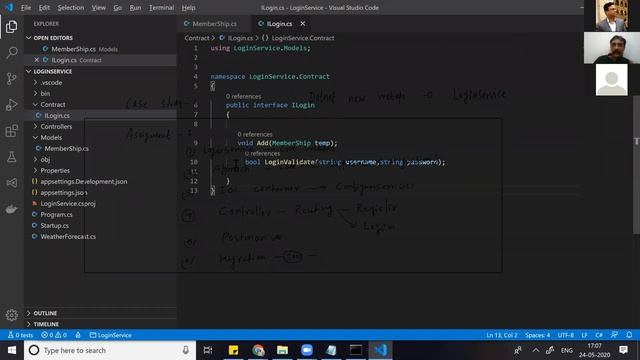This screenshot has height=360, width=640.
Task: Click the Contract breadcrumb segment
Action: (197, 38)
